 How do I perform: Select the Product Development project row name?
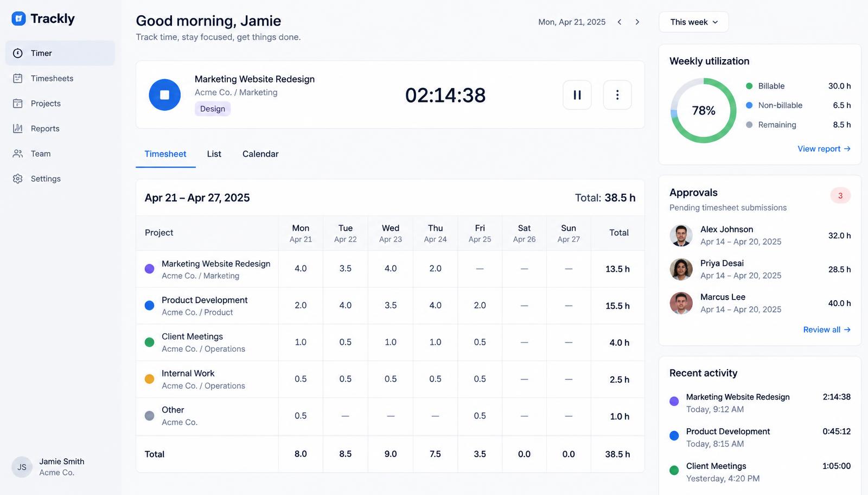pos(205,300)
